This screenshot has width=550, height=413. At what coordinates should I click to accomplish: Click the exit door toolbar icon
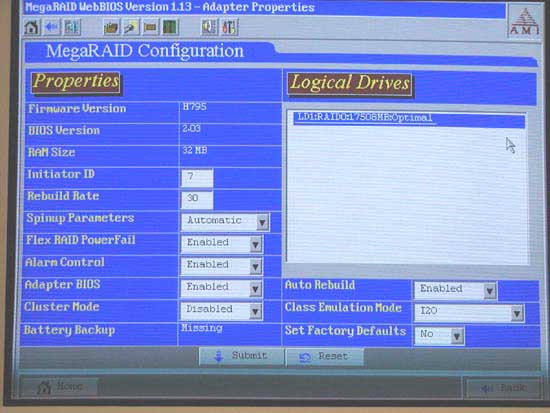(72, 27)
